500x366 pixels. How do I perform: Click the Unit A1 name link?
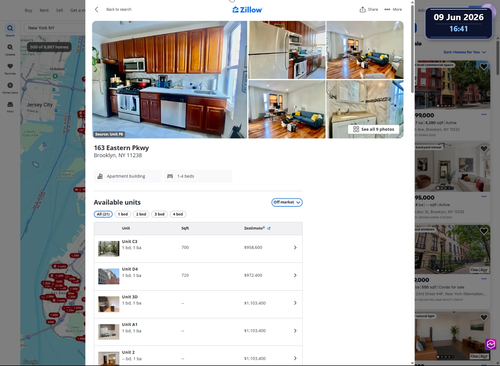click(x=130, y=324)
